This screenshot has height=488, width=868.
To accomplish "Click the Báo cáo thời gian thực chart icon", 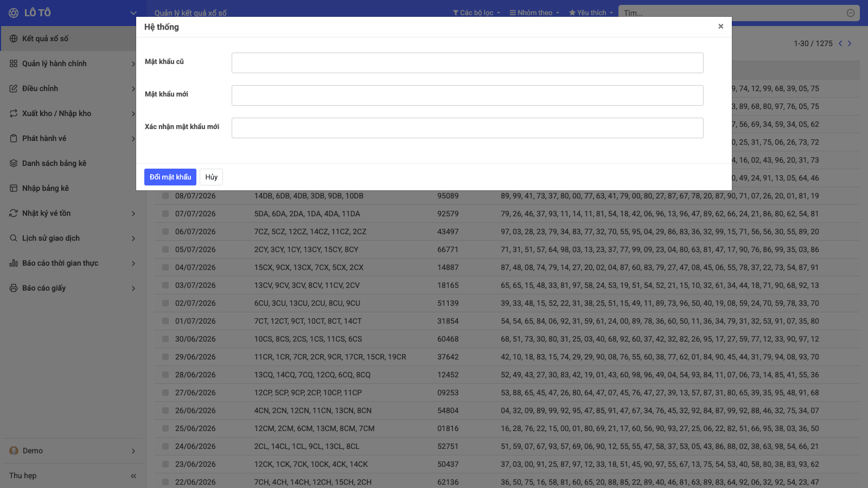I will click(14, 263).
